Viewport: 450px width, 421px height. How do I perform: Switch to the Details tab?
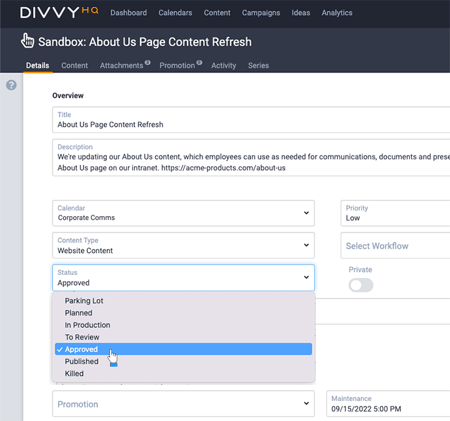pyautogui.click(x=38, y=65)
